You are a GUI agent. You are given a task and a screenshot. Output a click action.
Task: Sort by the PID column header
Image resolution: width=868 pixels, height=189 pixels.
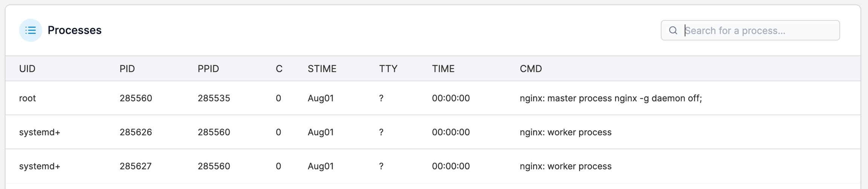click(x=127, y=69)
